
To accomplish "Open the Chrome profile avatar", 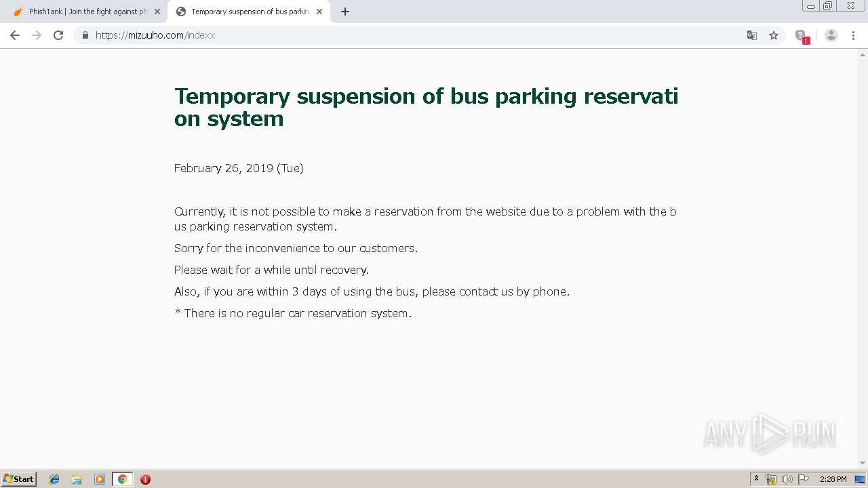I will coord(831,35).
